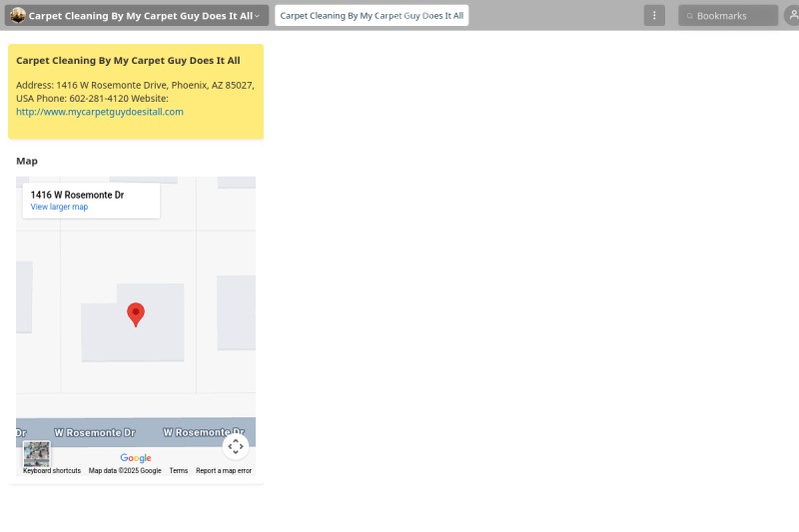Click the note title Carpet Cleaning heading
The height and width of the screenshot is (532, 799).
pos(128,60)
